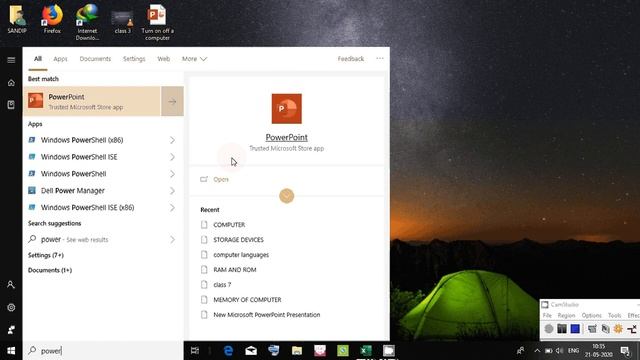Open the Windows PowerShell app result

(73, 174)
